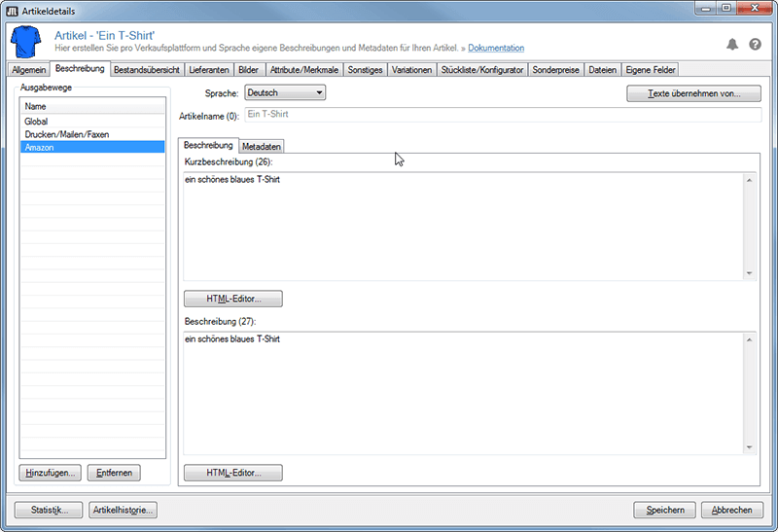Open the Variationen tab

(x=411, y=70)
